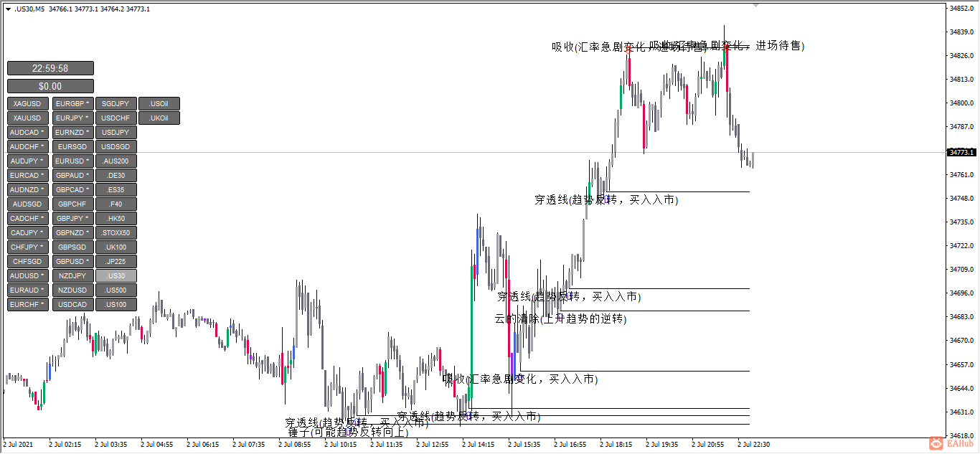Click the .JP225 index button
This screenshot has height=454, width=980.
point(116,262)
